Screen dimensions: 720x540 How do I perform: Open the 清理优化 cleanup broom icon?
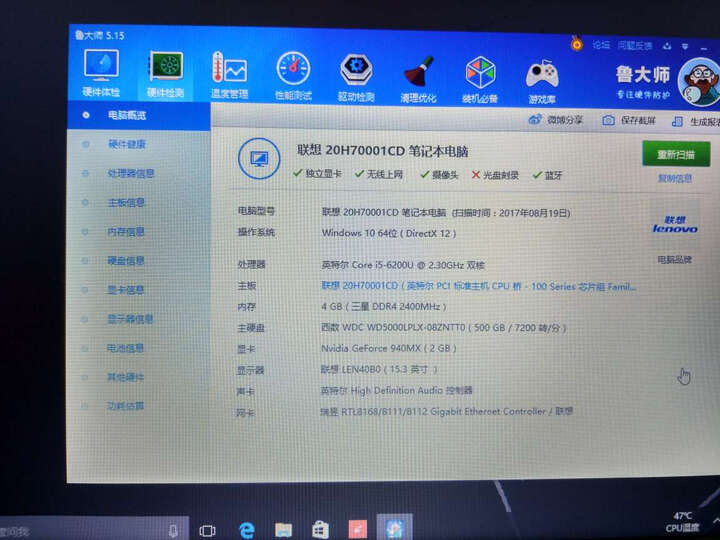click(x=418, y=79)
